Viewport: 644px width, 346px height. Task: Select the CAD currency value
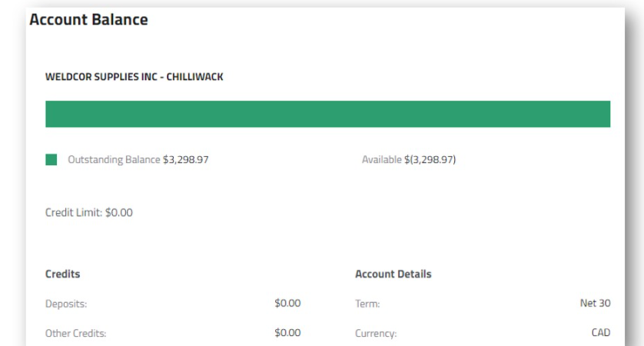click(x=600, y=333)
